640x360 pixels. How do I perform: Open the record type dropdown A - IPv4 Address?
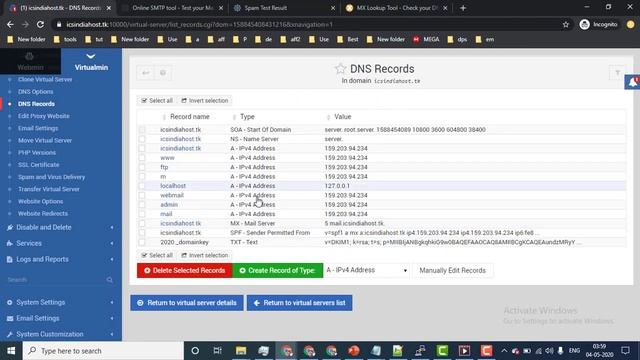tap(367, 270)
